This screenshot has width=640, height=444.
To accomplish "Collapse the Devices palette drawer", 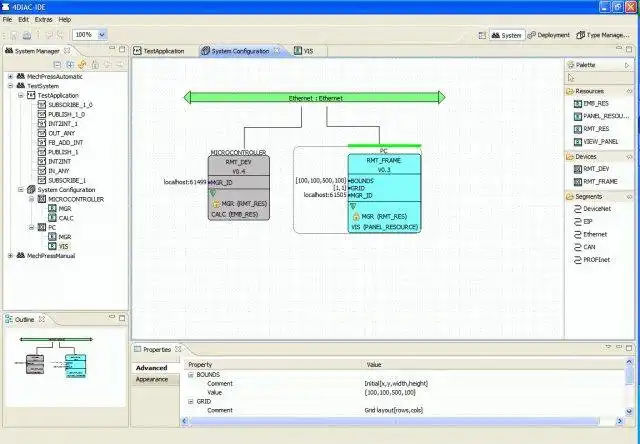I will [x=599, y=157].
